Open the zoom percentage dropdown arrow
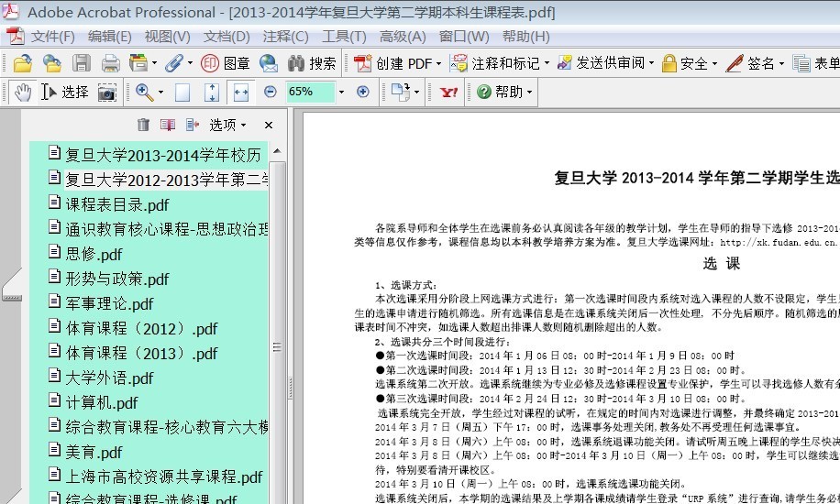The width and height of the screenshot is (840, 504). coord(341,92)
